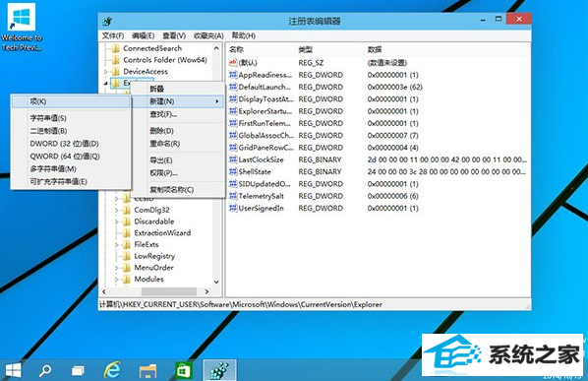588x381 pixels.
Task: Open File Explorer from the taskbar
Action: point(147,371)
